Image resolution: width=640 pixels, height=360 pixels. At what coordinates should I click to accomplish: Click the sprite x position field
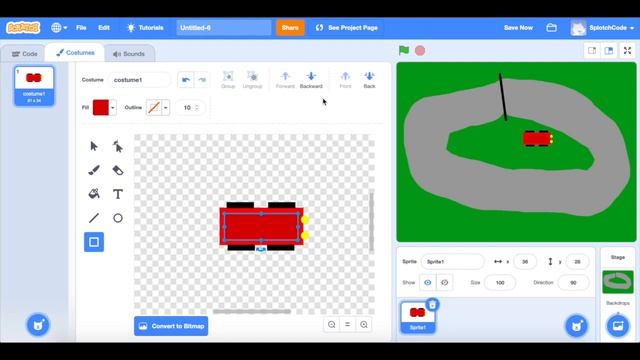pyautogui.click(x=525, y=262)
